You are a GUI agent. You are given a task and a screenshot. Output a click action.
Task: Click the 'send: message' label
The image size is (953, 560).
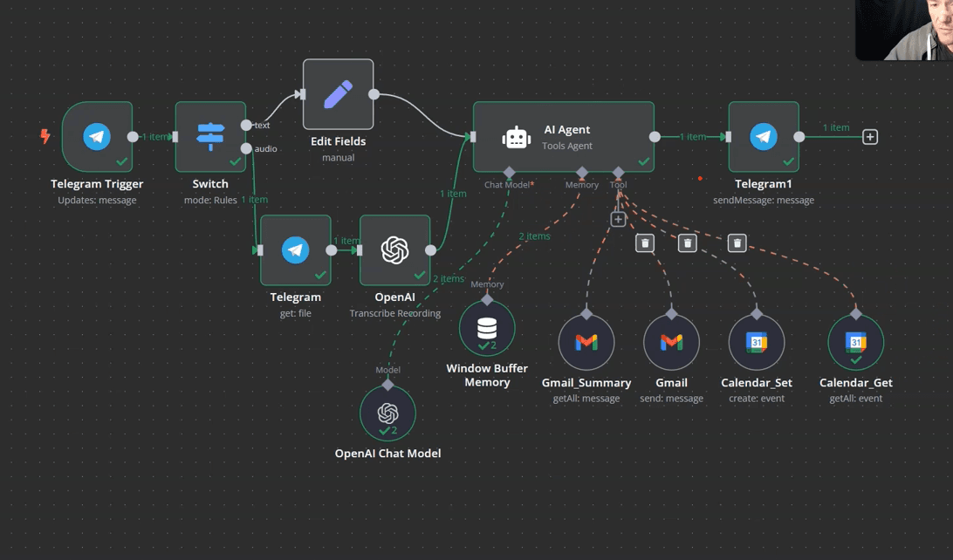coord(672,399)
